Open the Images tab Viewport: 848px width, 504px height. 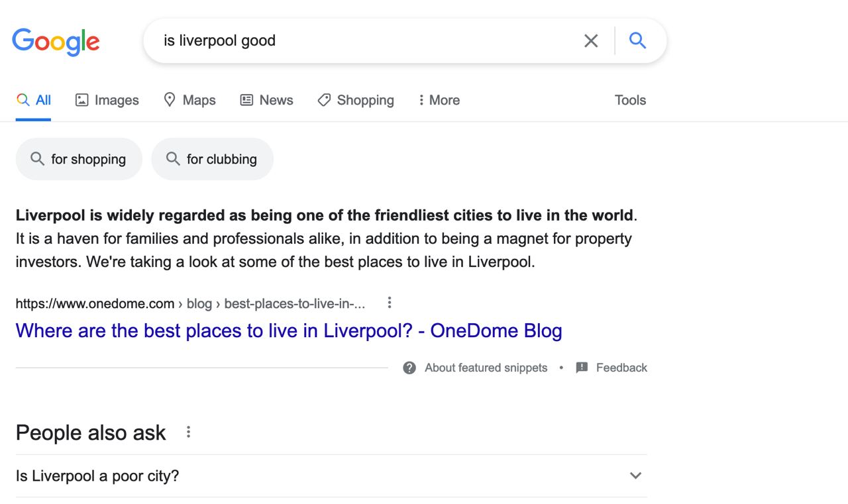point(107,100)
